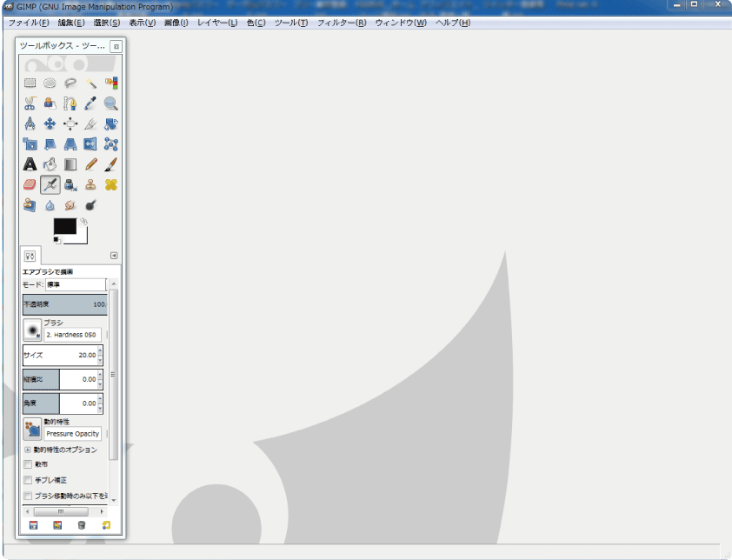Select the Crop tool

pos(90,123)
